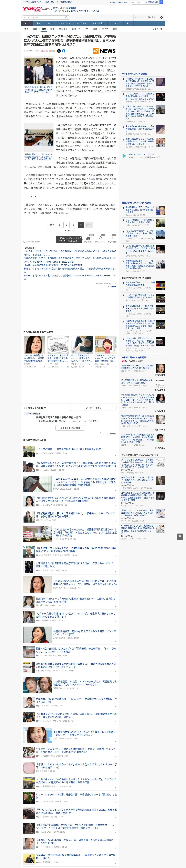Open the 国民民主 28日に夫婦別姓法案 article
The height and width of the screenshot is (868, 186).
coord(76,857)
